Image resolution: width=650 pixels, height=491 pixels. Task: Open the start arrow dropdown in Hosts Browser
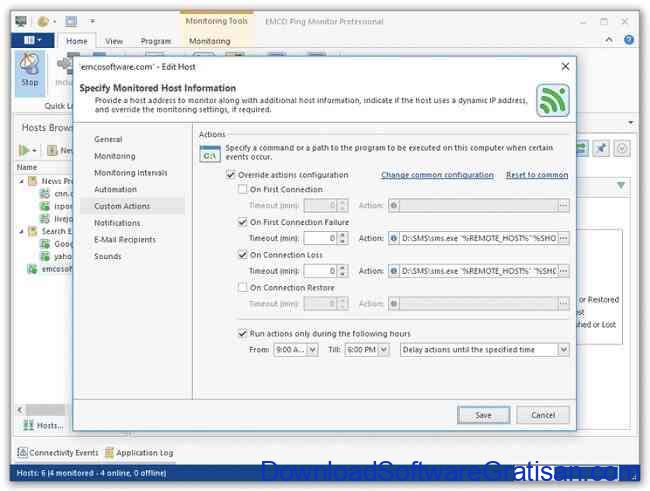[34, 150]
